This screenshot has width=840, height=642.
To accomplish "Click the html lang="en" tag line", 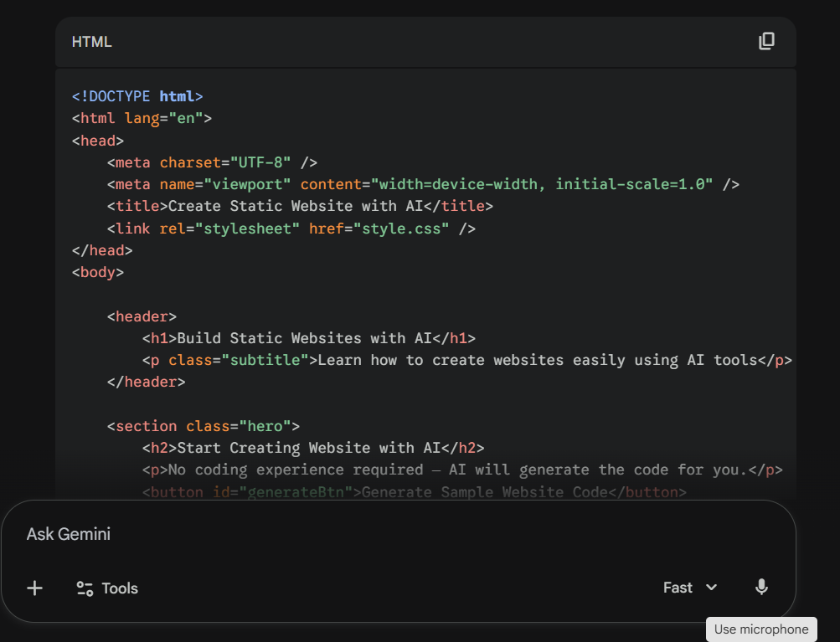I will 142,118.
